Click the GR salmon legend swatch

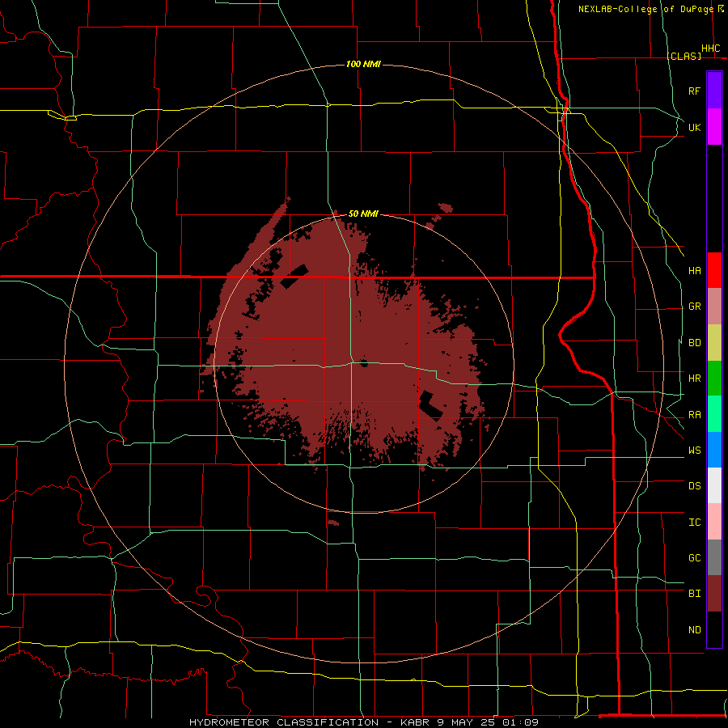point(714,307)
